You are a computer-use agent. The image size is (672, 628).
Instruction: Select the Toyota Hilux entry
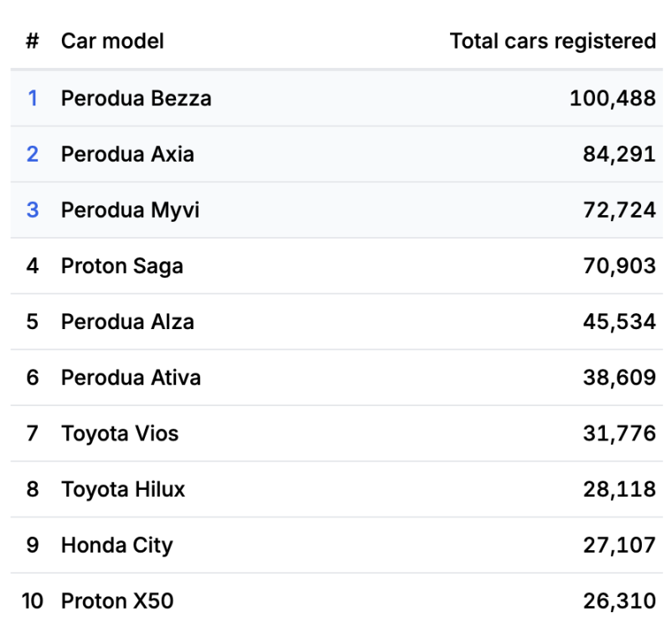click(123, 489)
